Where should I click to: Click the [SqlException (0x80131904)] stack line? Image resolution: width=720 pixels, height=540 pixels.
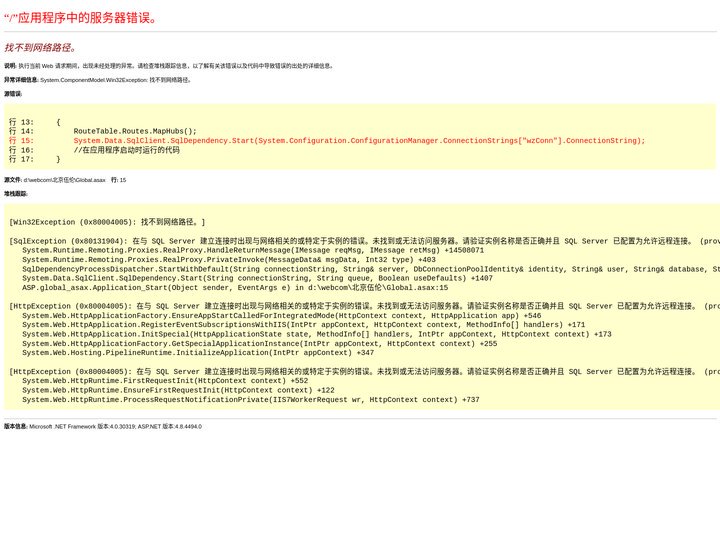[x=365, y=241]
